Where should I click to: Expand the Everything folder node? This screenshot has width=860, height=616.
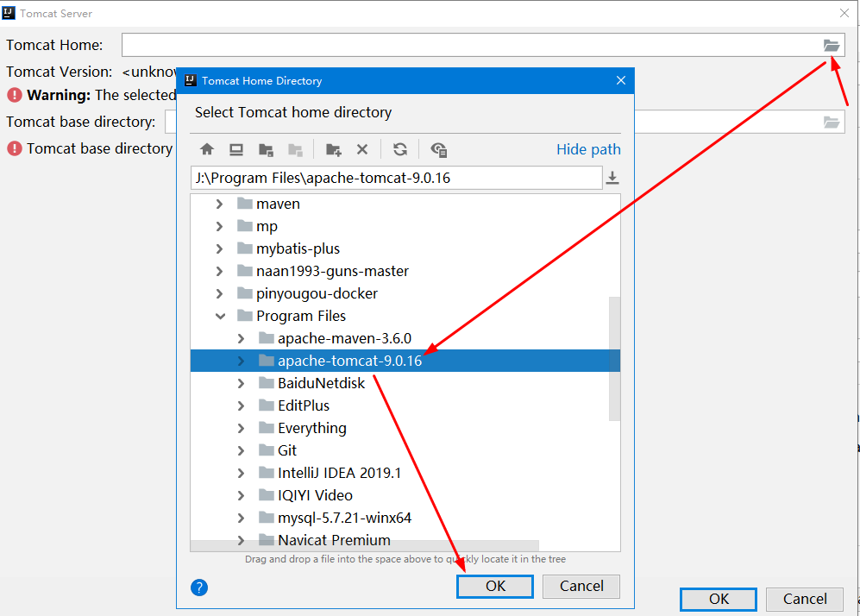tap(241, 429)
